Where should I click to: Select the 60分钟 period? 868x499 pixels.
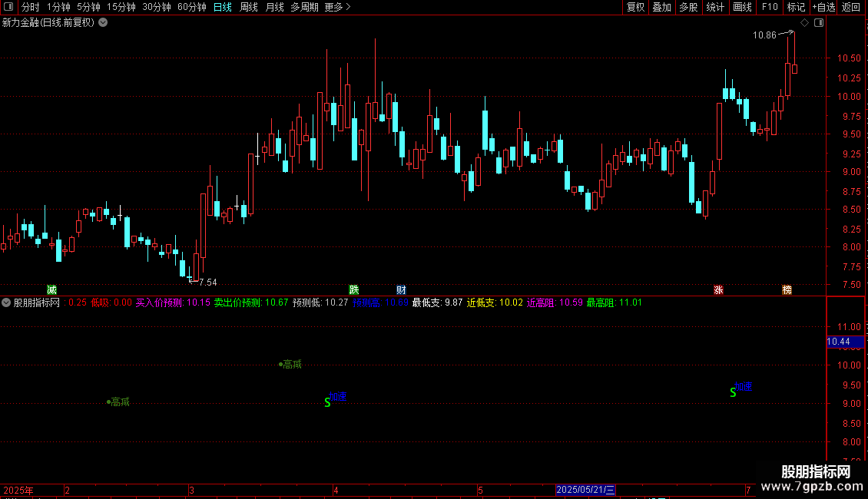pos(191,7)
